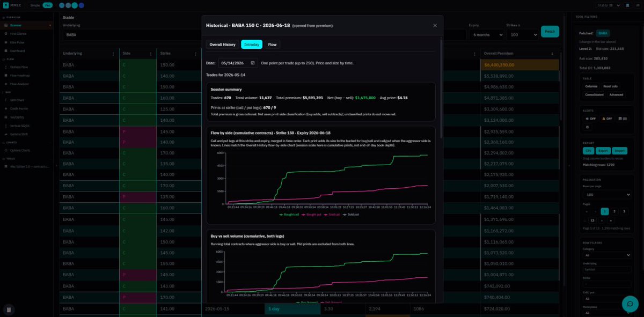The width and height of the screenshot is (644, 317).
Task: Select the blue theme color dot
Action: pyautogui.click(x=81, y=5)
